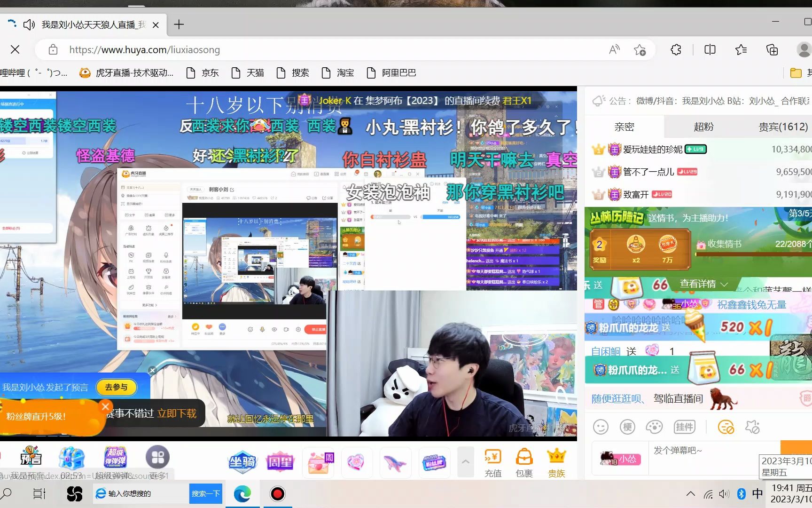This screenshot has width=812, height=508.
Task: Open the 搜索 bookmark
Action: tap(293, 73)
